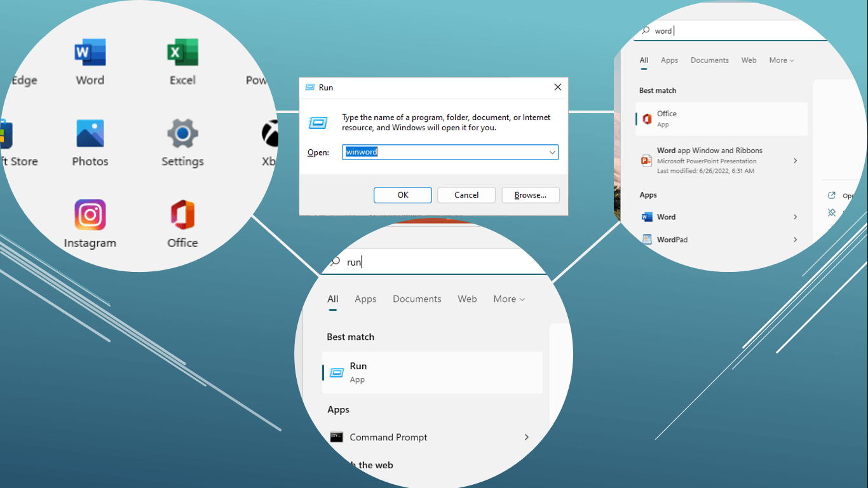This screenshot has height=488, width=868.
Task: Switch to Web tab in the word search
Action: point(749,60)
